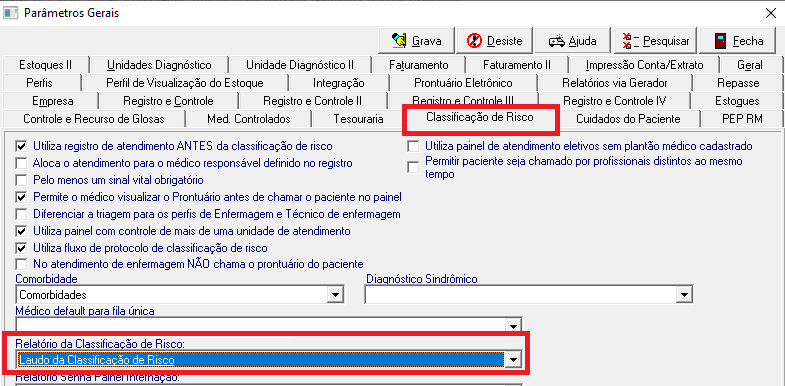This screenshot has width=785, height=386.
Task: Enable Aloca o atendimento para o médico responsável
Action: pos(22,163)
